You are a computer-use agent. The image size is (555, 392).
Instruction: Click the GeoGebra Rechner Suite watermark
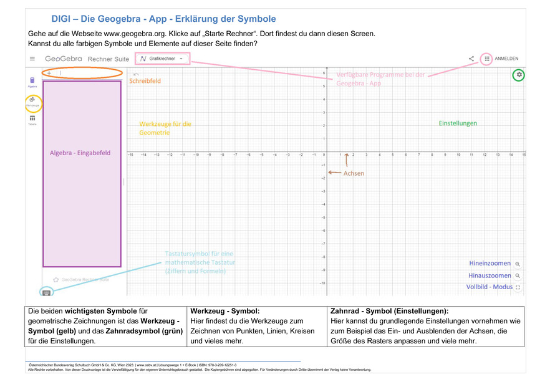coord(81,280)
